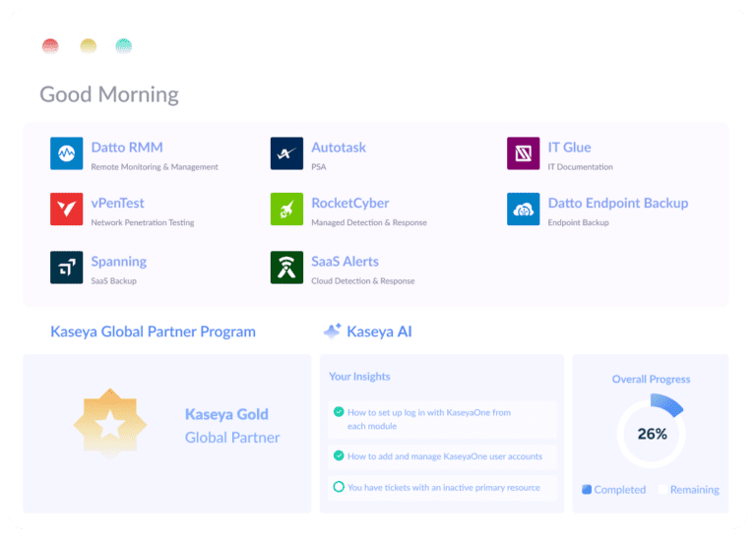
Task: Check the inactive primary resource ticket insight
Action: (339, 486)
